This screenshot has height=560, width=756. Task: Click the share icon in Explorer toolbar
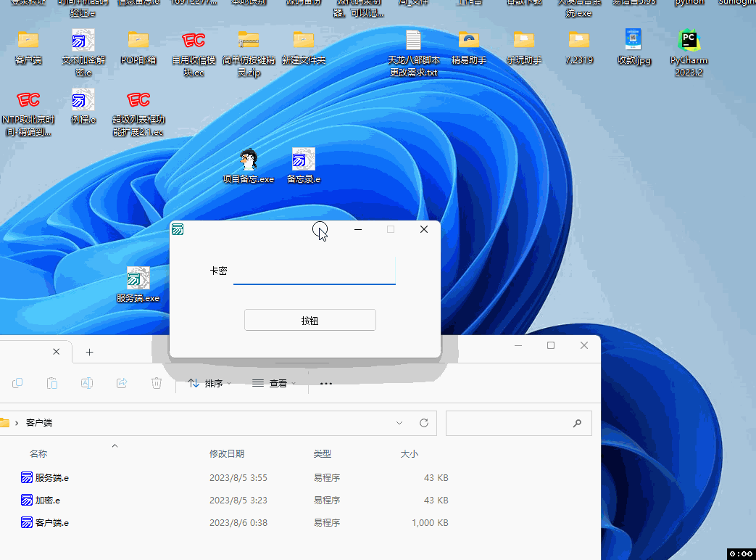[x=122, y=383]
